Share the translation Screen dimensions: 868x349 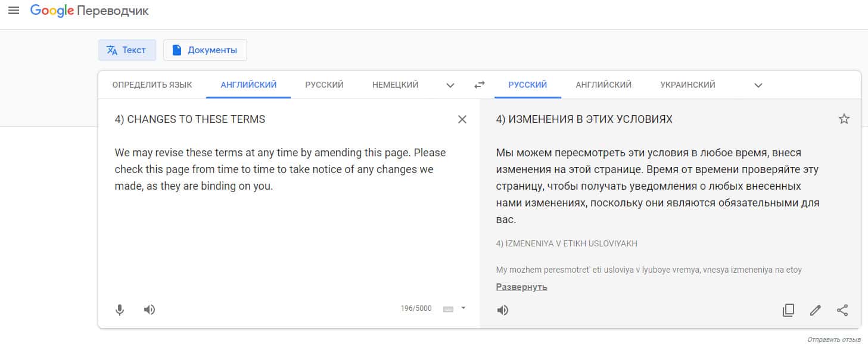tap(842, 310)
